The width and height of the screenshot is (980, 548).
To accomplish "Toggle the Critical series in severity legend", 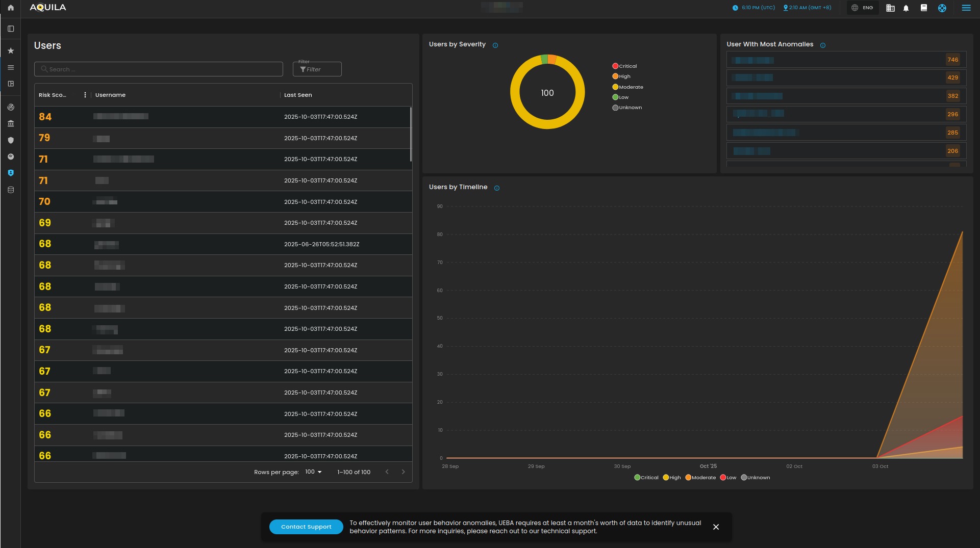I will [624, 66].
